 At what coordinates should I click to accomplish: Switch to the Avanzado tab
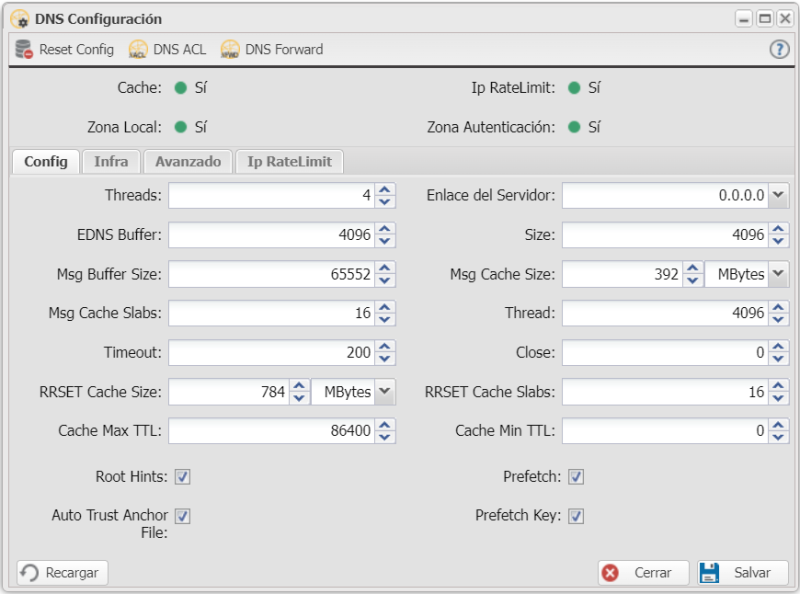[x=189, y=161]
